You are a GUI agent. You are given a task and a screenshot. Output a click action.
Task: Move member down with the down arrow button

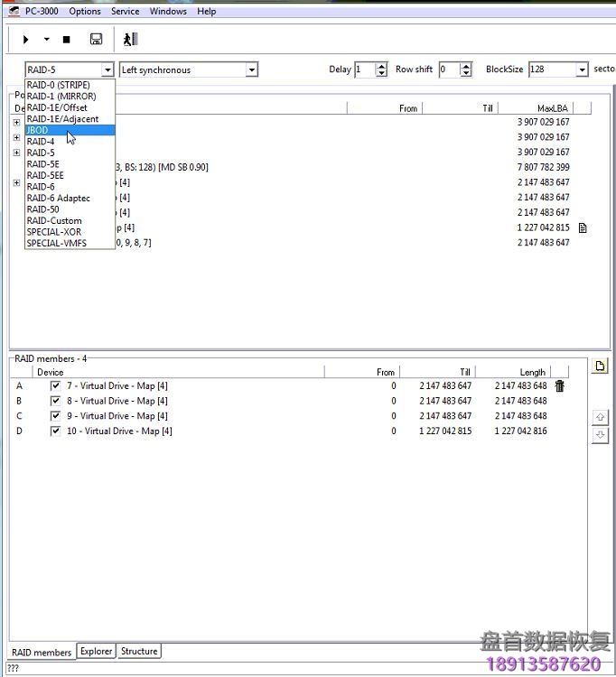pos(601,435)
